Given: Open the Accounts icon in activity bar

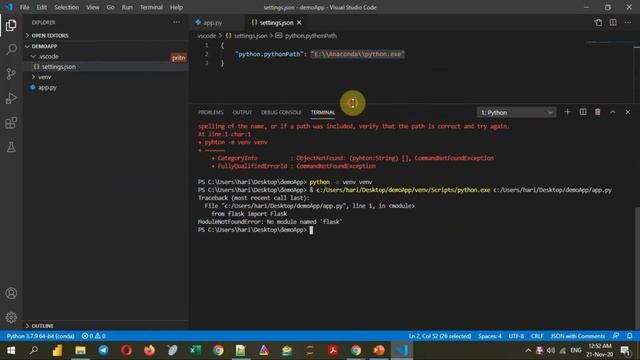Looking at the screenshot, I should tap(11, 293).
